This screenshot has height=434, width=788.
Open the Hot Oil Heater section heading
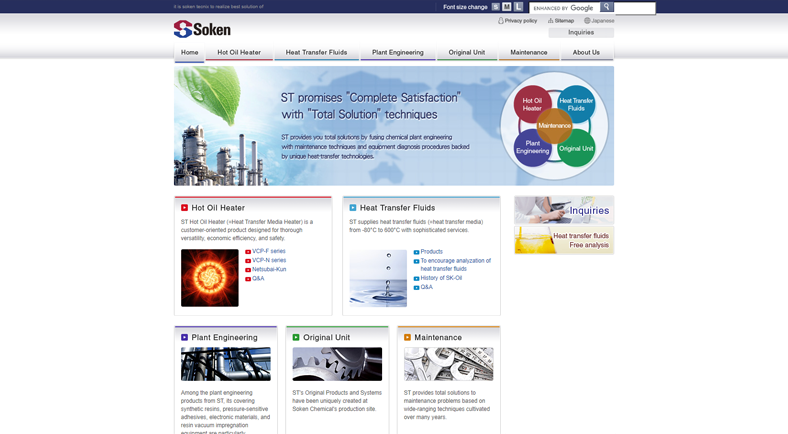[218, 208]
